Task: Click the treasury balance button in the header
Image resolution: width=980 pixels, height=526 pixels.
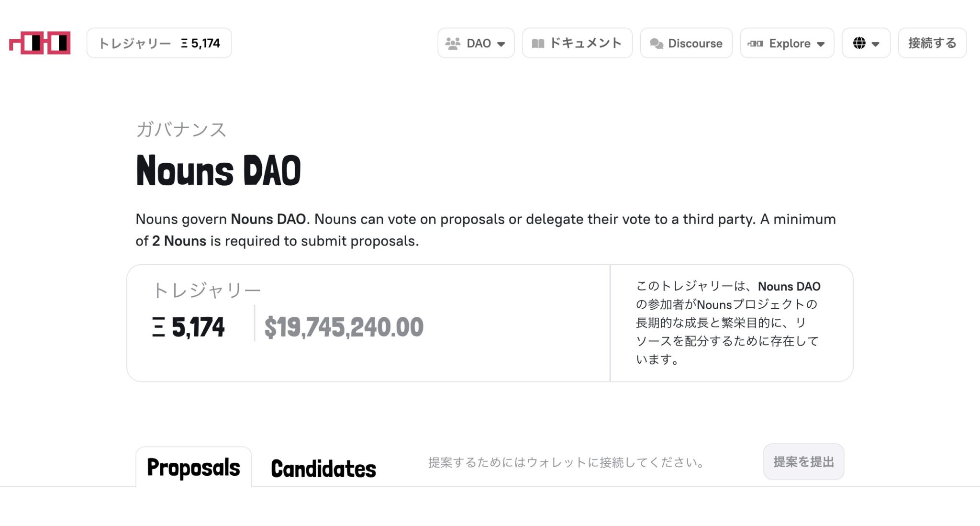Action: point(159,43)
